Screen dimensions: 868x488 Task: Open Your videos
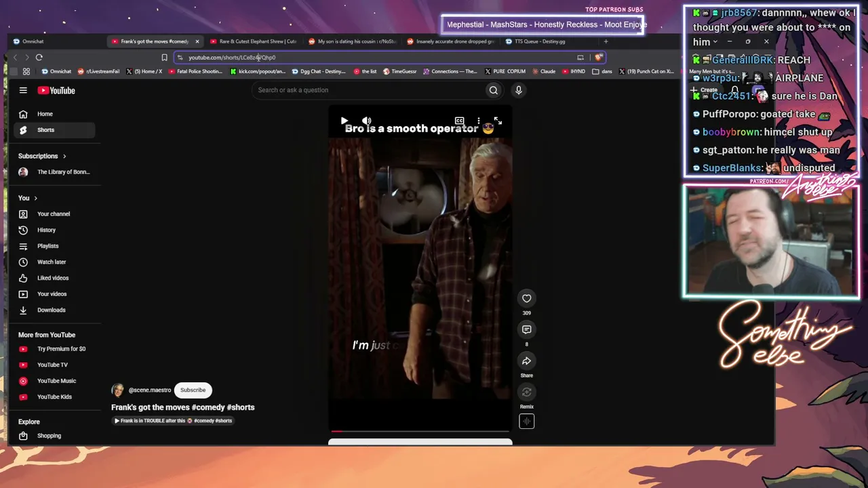pos(54,294)
